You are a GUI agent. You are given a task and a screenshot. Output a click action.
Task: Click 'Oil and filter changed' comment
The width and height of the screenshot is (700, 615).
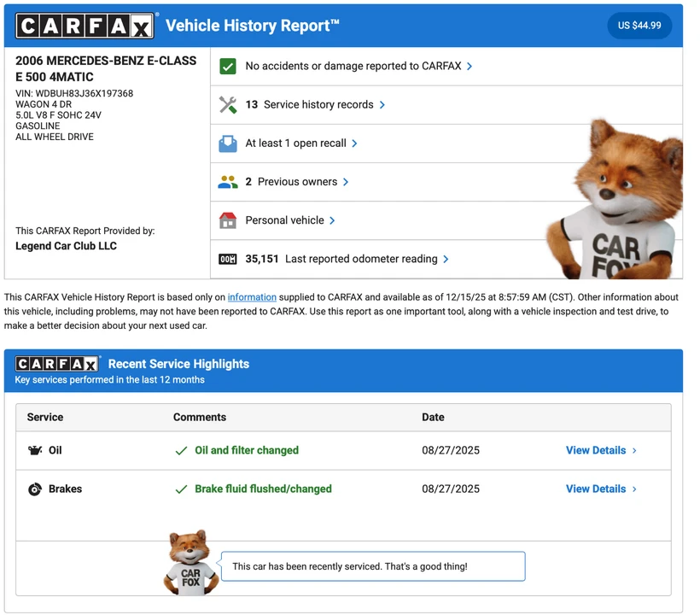pos(247,450)
